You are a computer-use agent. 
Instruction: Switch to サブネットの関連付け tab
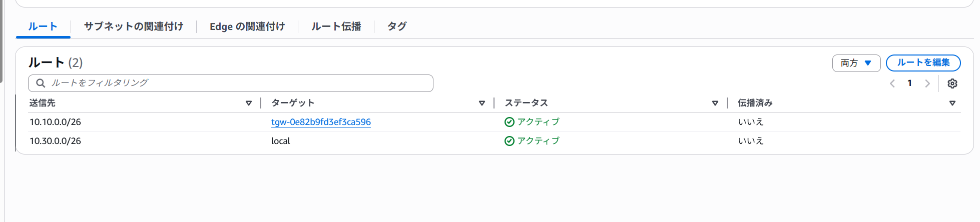(134, 26)
